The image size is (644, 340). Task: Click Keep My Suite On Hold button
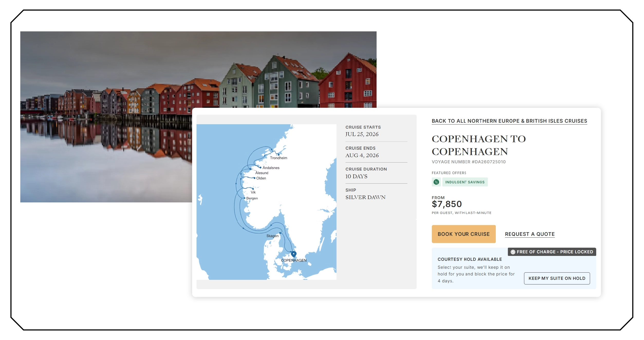557,278
